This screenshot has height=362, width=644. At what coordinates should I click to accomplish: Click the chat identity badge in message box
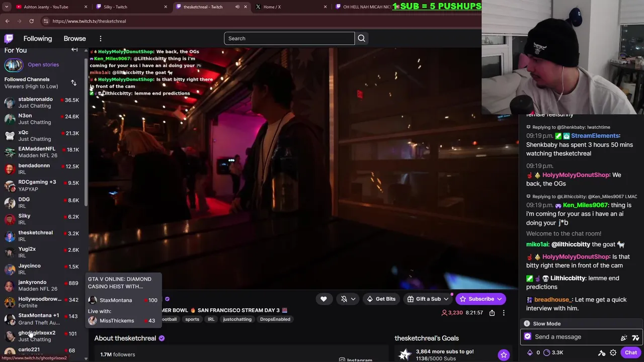pyautogui.click(x=528, y=337)
